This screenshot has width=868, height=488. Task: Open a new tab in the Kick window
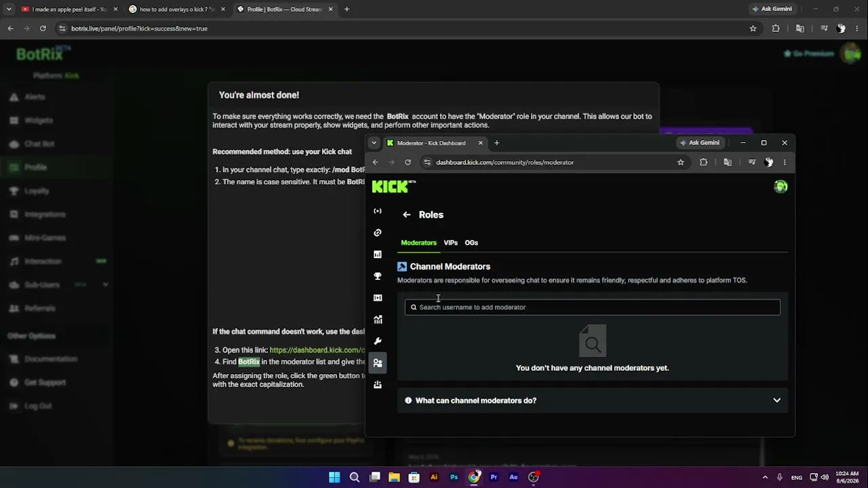tap(496, 143)
